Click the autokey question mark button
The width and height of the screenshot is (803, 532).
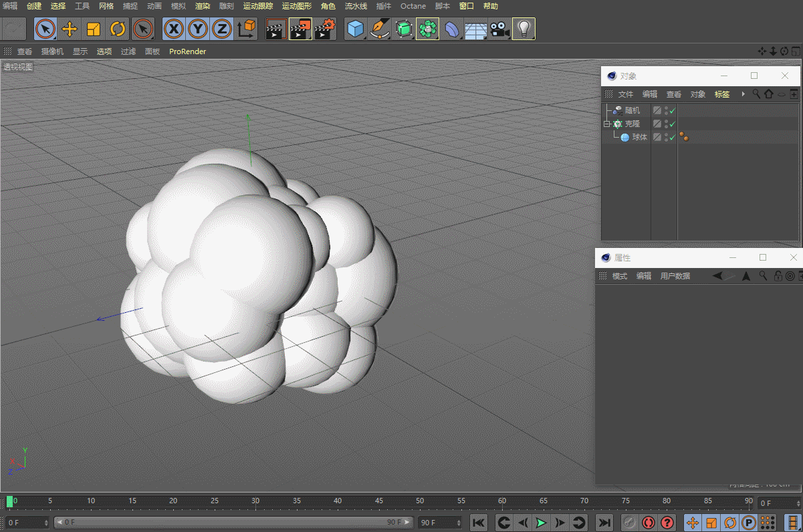(x=667, y=523)
